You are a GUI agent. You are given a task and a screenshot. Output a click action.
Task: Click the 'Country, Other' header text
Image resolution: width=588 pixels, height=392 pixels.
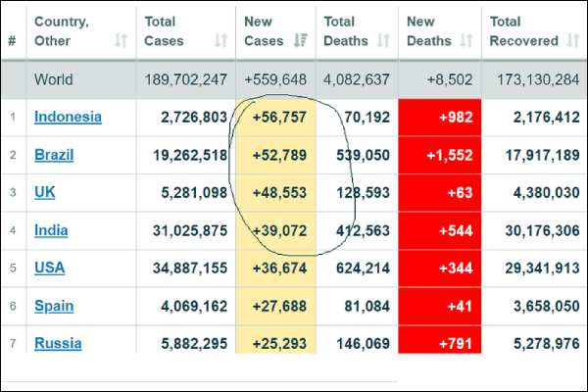pos(62,31)
